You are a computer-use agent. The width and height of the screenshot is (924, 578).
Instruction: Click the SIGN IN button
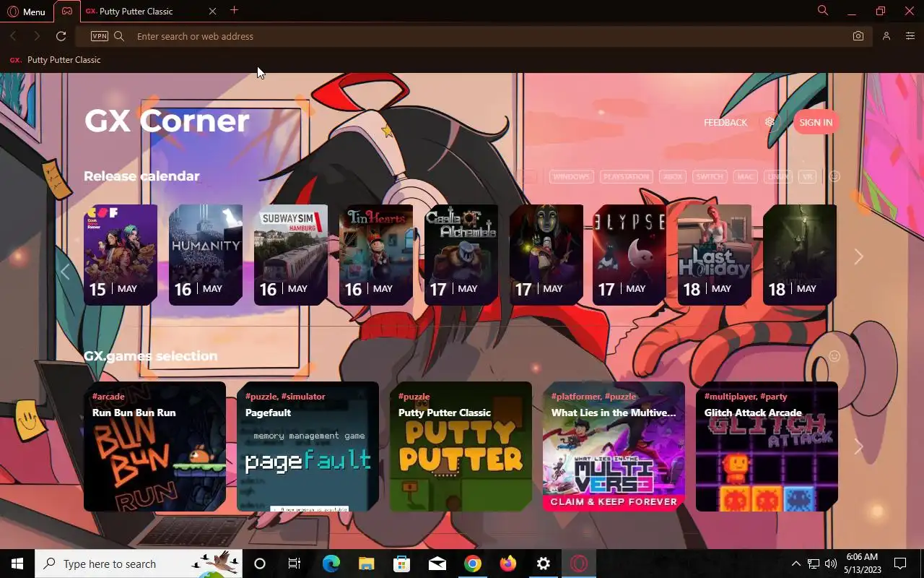pyautogui.click(x=816, y=123)
